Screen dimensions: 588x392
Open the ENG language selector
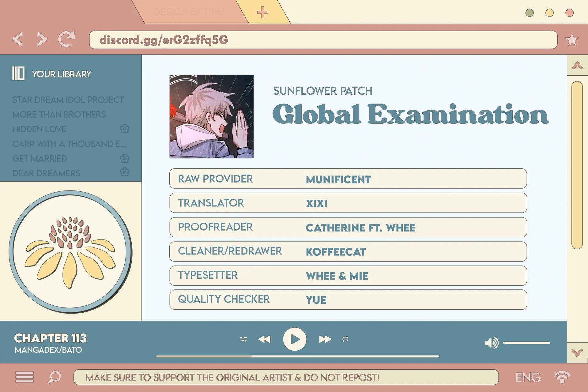[x=528, y=377]
